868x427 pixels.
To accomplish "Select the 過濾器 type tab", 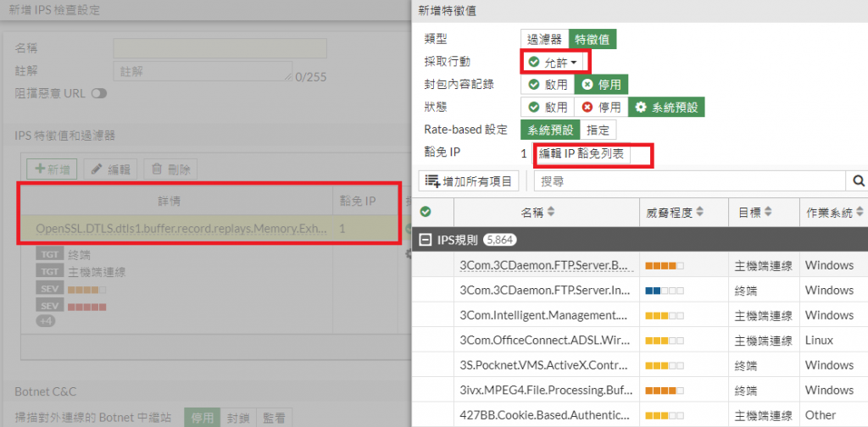I will (544, 39).
